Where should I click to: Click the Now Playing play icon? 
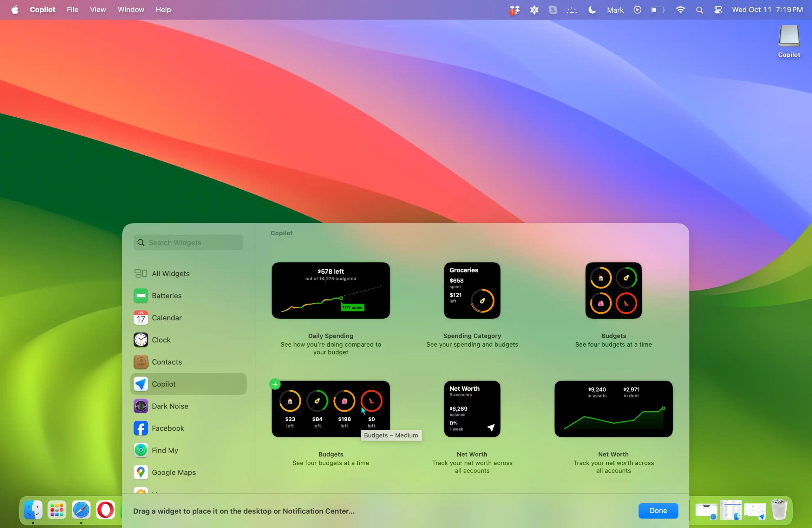(637, 10)
